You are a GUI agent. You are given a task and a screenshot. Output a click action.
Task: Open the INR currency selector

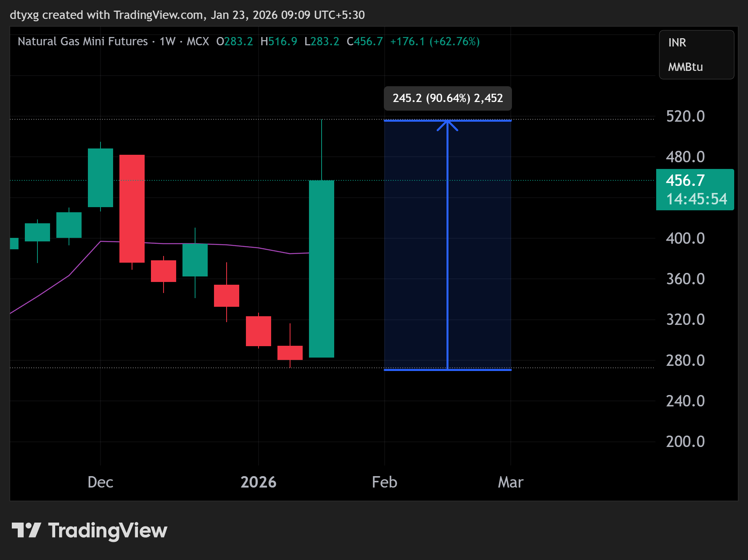[x=677, y=43]
